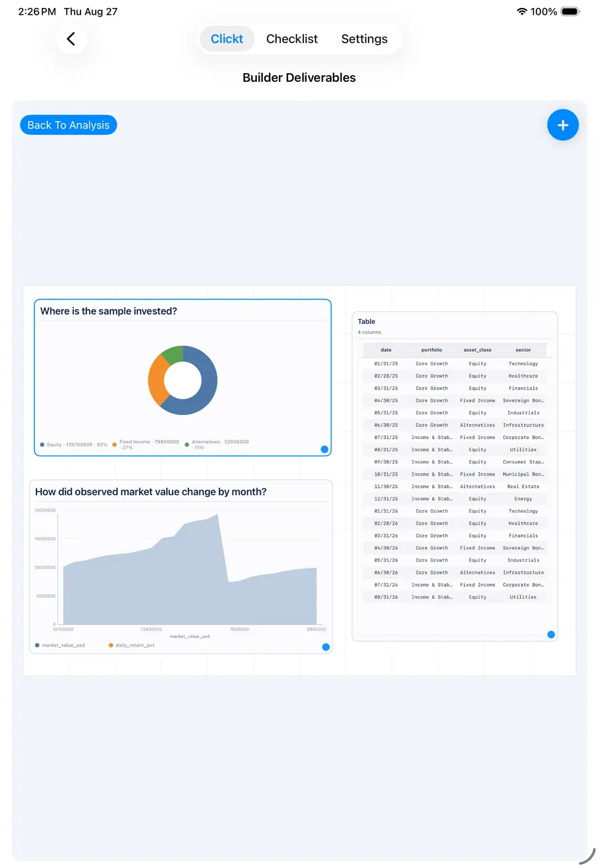This screenshot has width=599, height=868.
Task: Tap the Alternatives legend swatch
Action: click(187, 444)
